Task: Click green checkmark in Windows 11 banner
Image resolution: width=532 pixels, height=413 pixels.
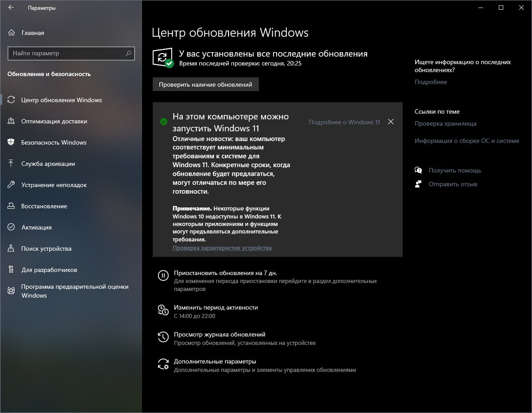Action: 164,122
